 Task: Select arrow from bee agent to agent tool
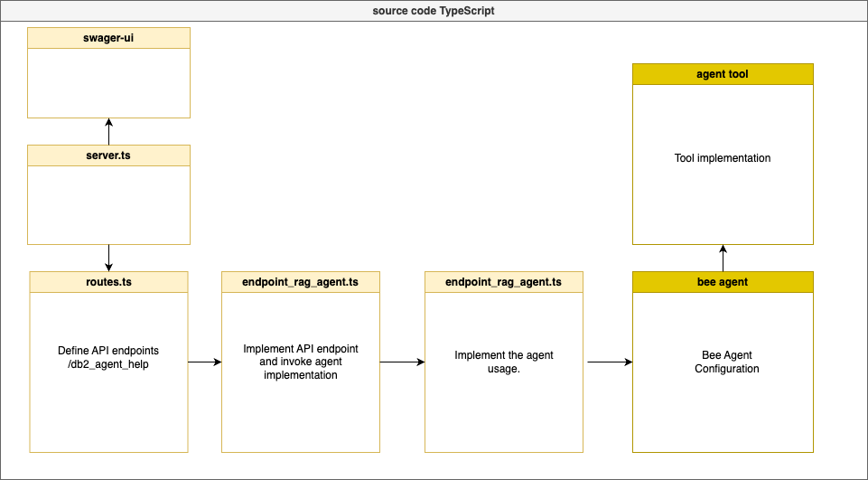point(723,259)
